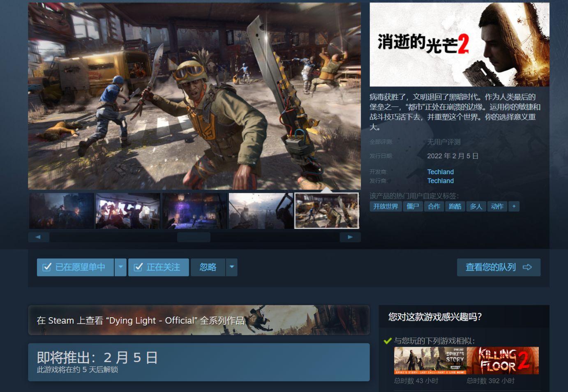Select the second screenshot thumbnail
This screenshot has height=392, width=568.
coord(128,211)
